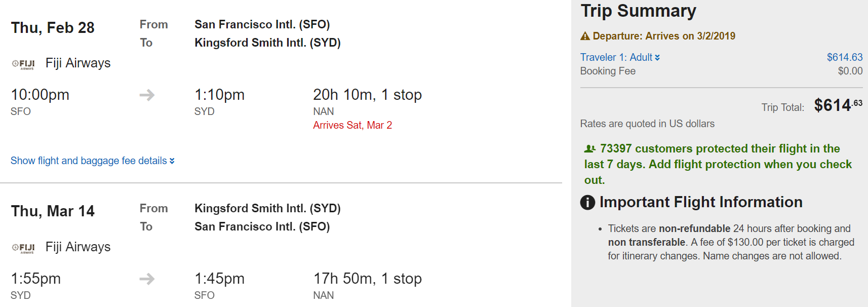The height and width of the screenshot is (307, 868).
Task: Expand the chevron after baggage fee details
Action: click(x=172, y=161)
